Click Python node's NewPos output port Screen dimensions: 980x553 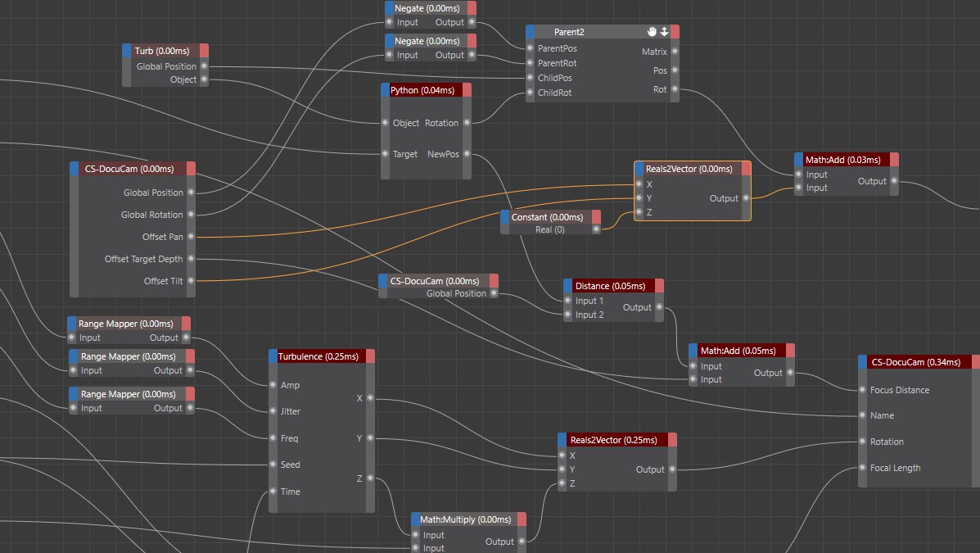pyautogui.click(x=467, y=154)
